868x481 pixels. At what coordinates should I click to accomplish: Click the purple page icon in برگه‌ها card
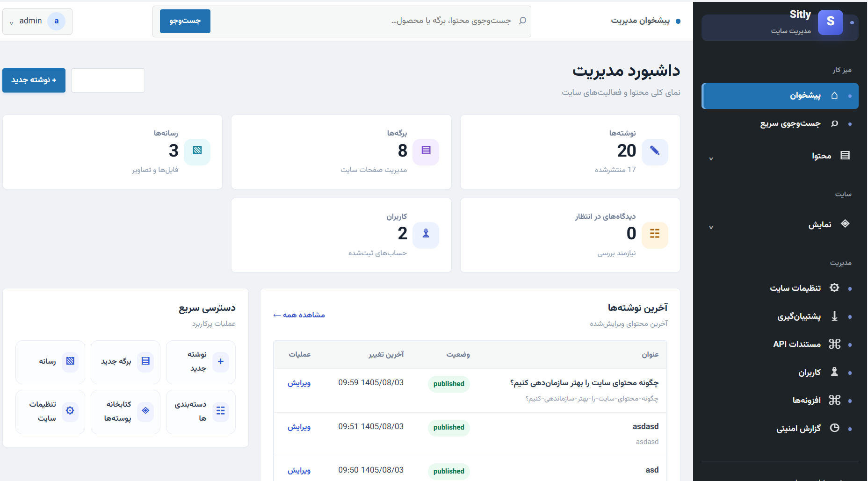click(x=426, y=151)
